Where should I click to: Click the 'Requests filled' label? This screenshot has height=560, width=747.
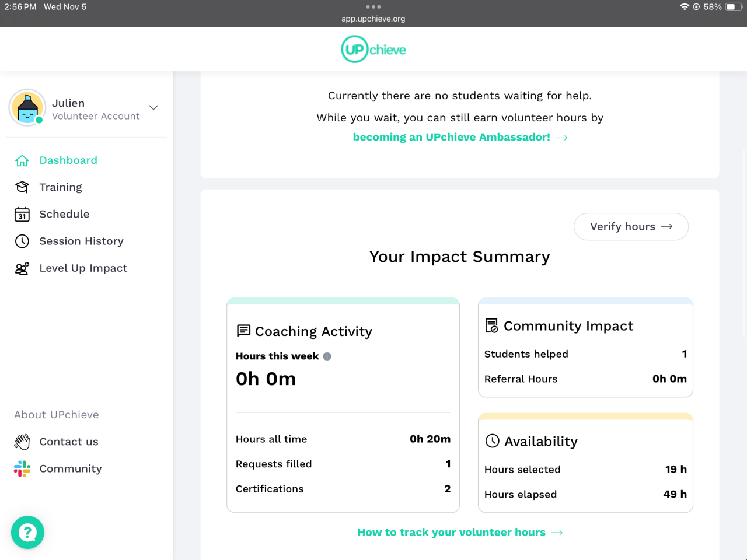pyautogui.click(x=274, y=464)
